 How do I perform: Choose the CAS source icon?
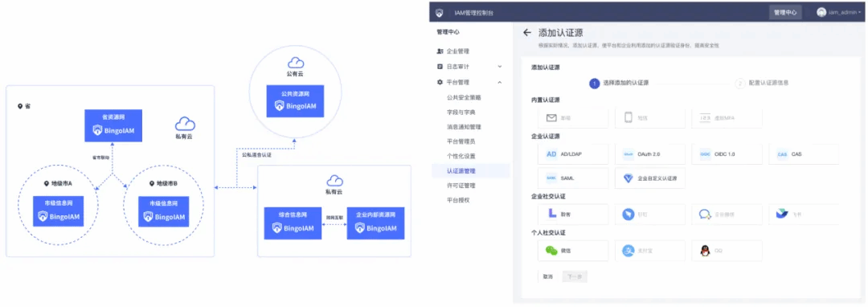[782, 154]
